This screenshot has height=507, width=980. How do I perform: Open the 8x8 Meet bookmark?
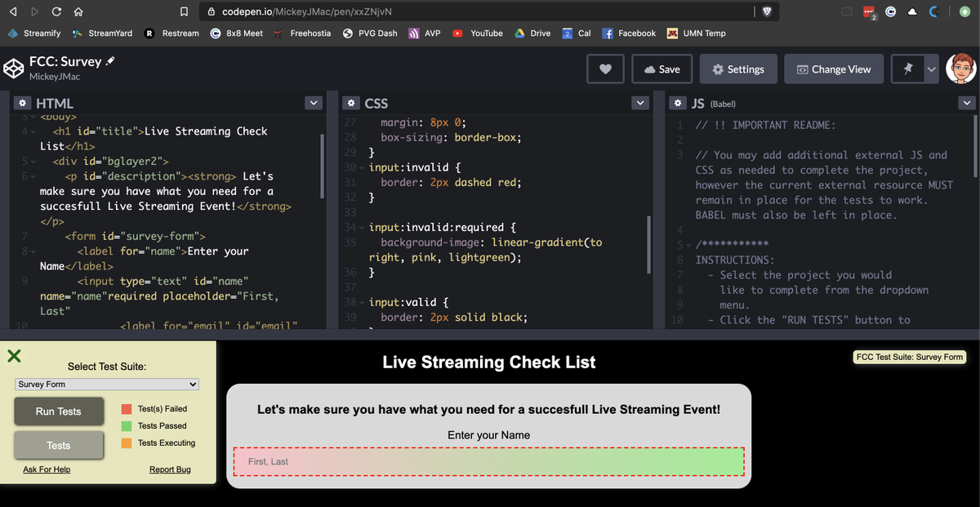coord(237,33)
